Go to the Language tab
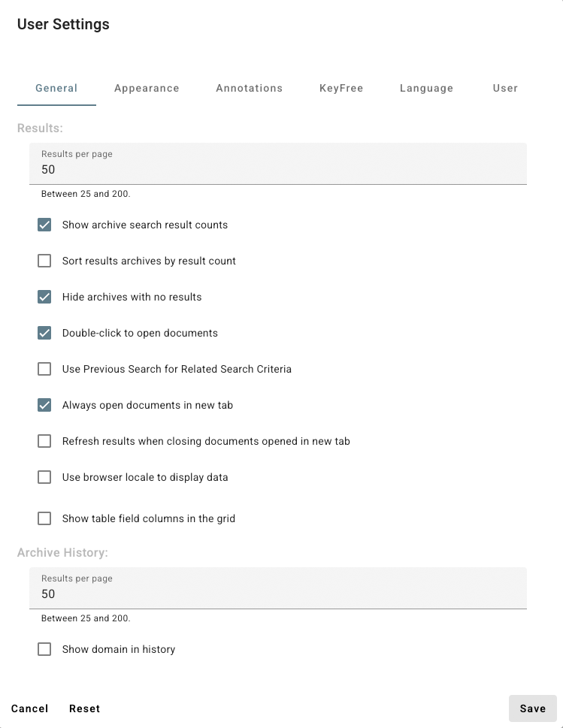 426,88
